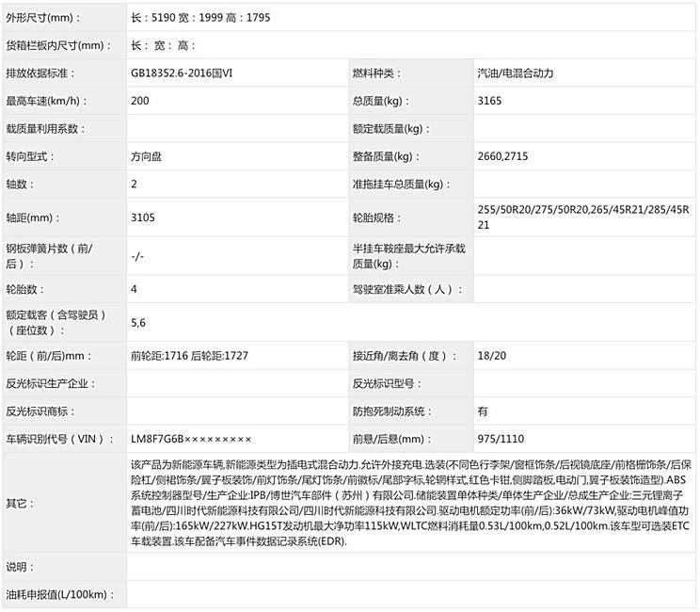Click the 防抱死制动系统 label
The width and height of the screenshot is (700, 612).
tap(392, 411)
